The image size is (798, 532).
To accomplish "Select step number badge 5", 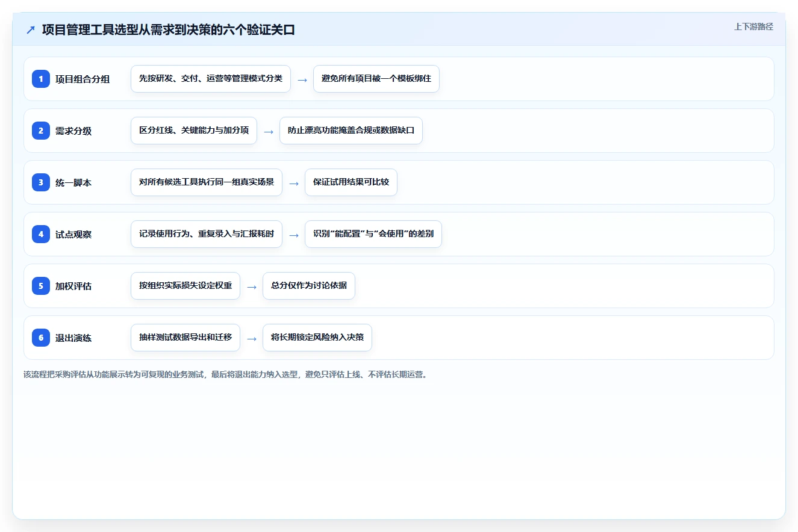I will pos(41,286).
